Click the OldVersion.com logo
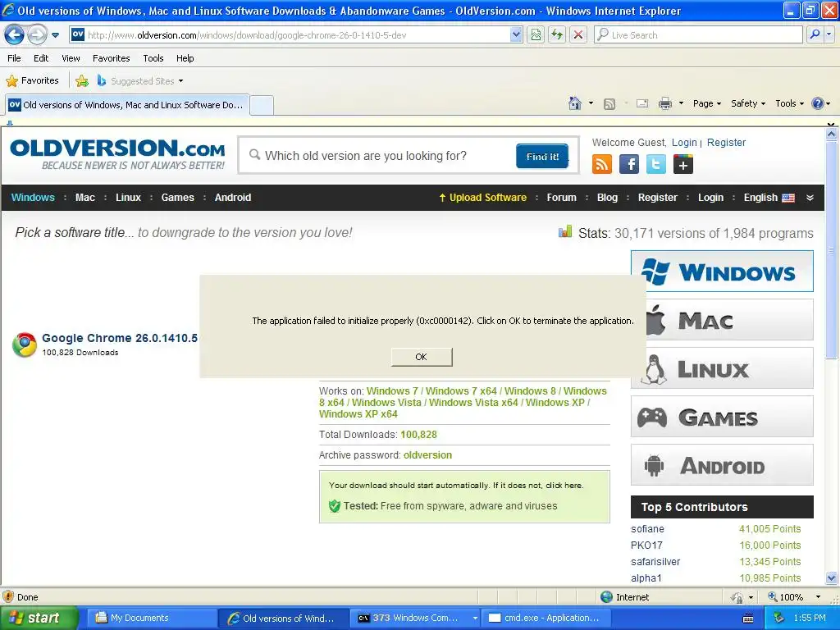Viewport: 840px width, 630px height. click(x=117, y=154)
